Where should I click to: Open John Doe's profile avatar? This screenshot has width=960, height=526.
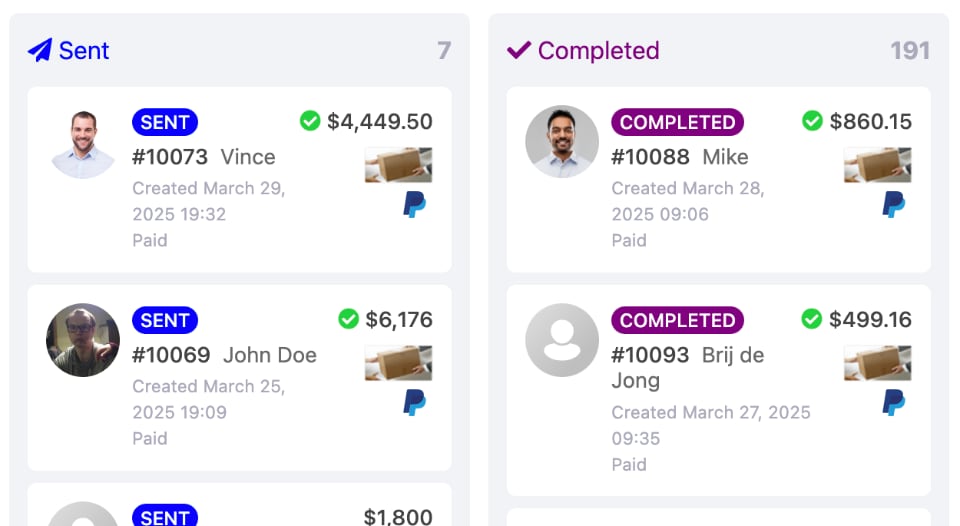click(83, 340)
